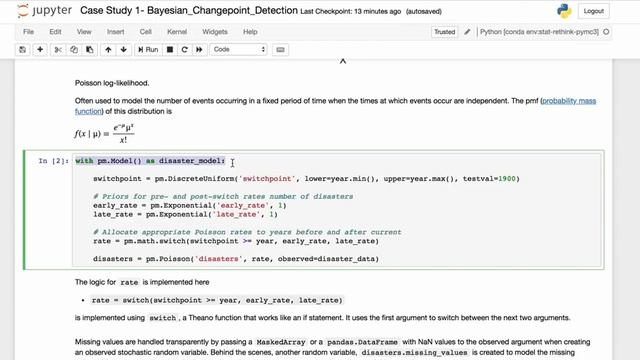Click the Priors for pre- and post-switch comment
The width and height of the screenshot is (640, 360).
coord(223,196)
